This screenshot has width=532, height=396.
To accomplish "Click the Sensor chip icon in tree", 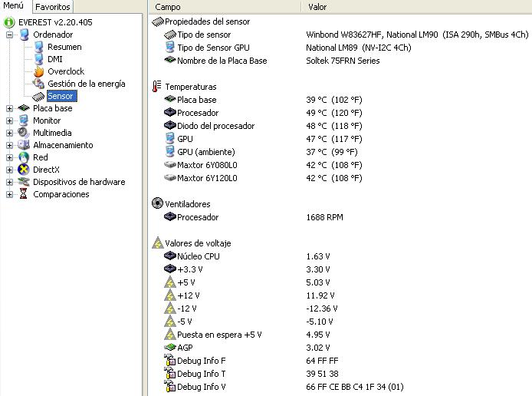I will coord(38,97).
